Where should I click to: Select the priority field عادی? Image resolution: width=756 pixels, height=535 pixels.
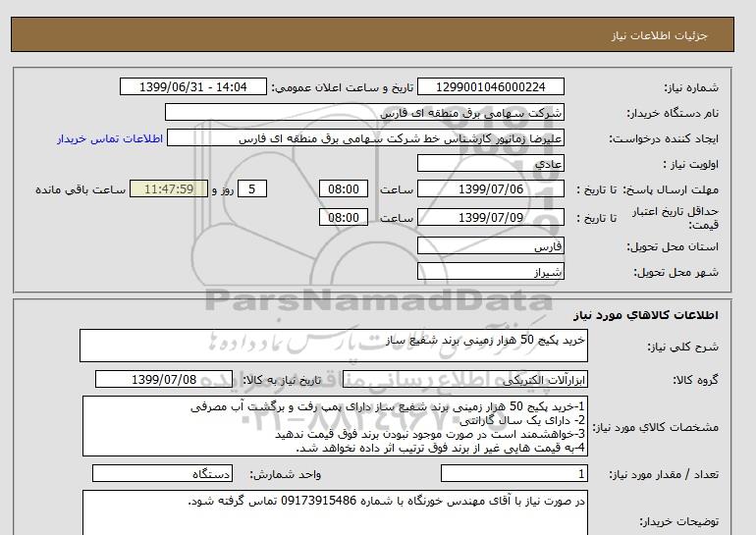point(490,164)
